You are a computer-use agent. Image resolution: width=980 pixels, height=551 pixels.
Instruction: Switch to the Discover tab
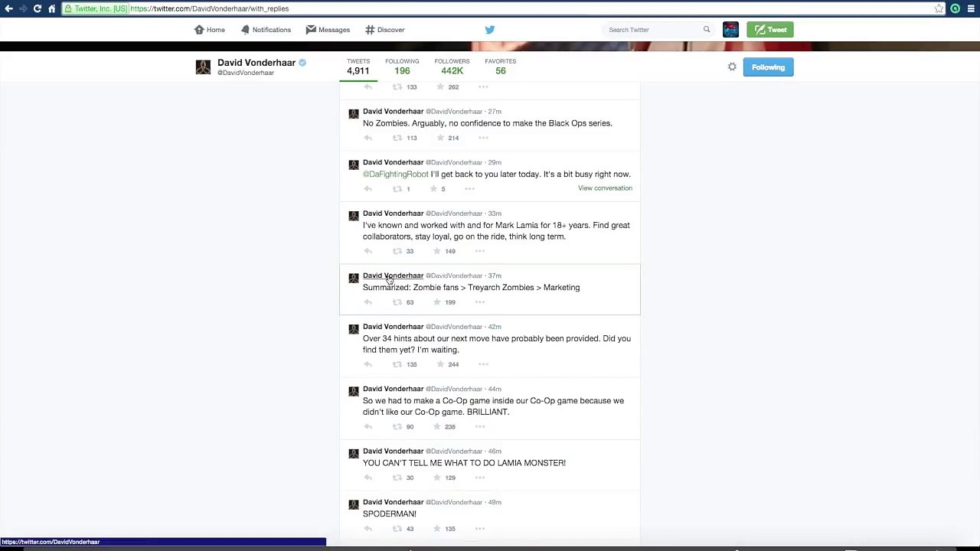tap(384, 30)
